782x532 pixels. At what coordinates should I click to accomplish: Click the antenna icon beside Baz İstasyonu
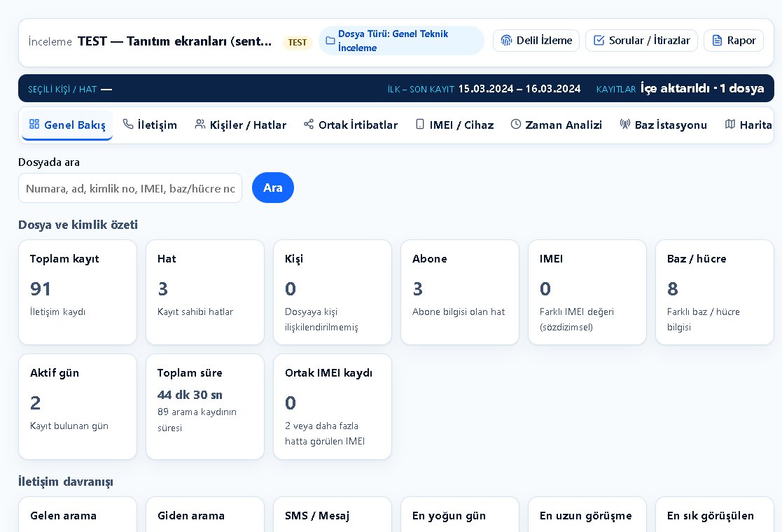tap(625, 124)
